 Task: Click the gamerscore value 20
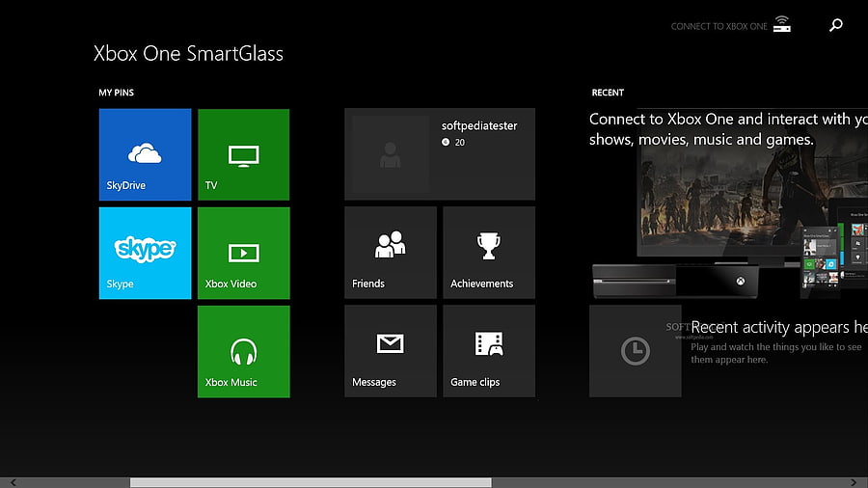pos(459,143)
